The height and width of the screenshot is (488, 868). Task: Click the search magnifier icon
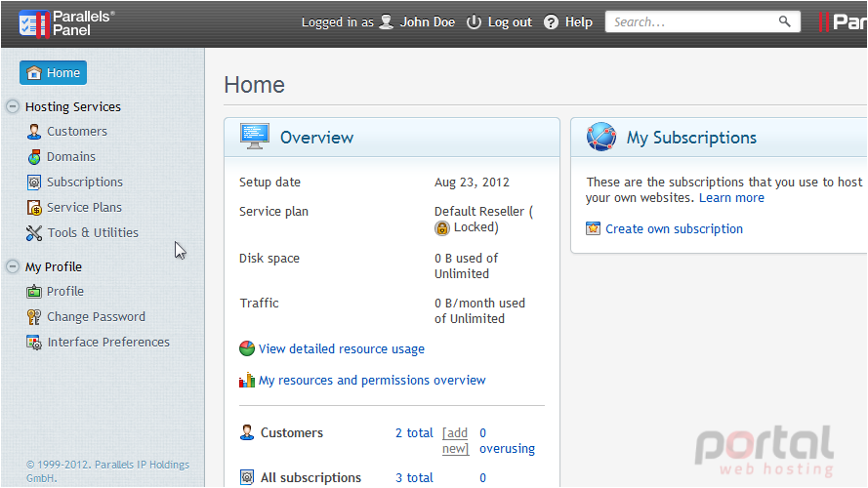pos(784,21)
